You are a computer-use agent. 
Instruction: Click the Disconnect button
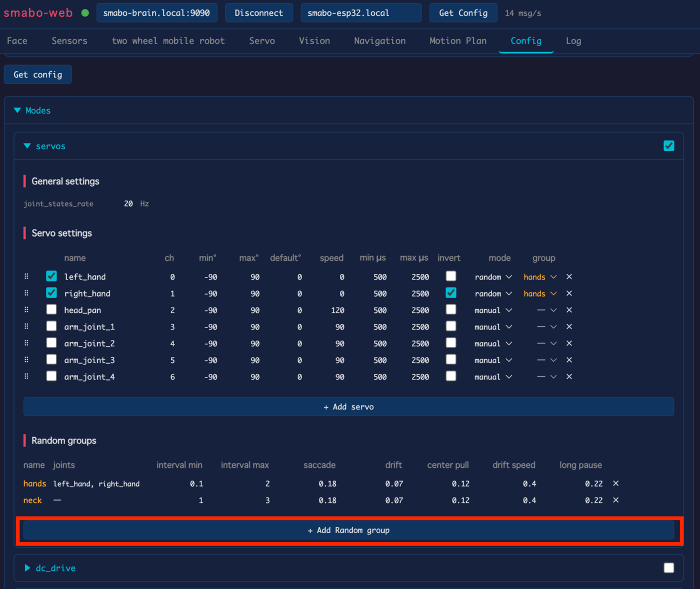(x=259, y=13)
